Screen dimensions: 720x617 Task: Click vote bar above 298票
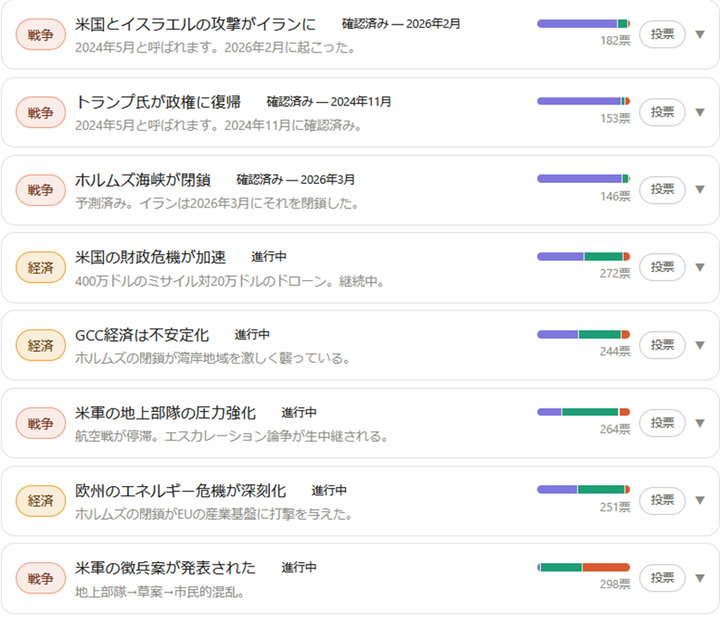pyautogui.click(x=583, y=567)
